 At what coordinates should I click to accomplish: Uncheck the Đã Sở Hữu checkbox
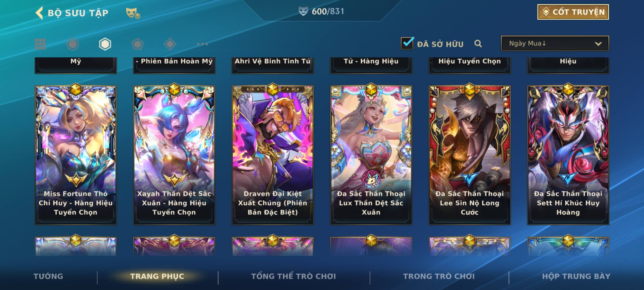(x=407, y=43)
